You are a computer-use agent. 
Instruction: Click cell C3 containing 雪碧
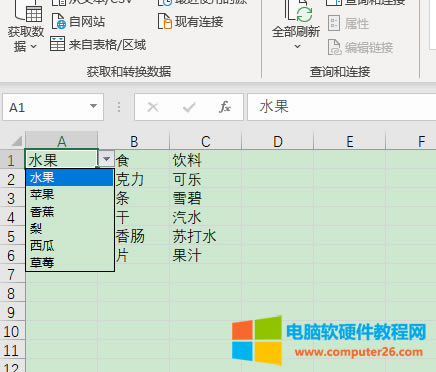pyautogui.click(x=206, y=198)
